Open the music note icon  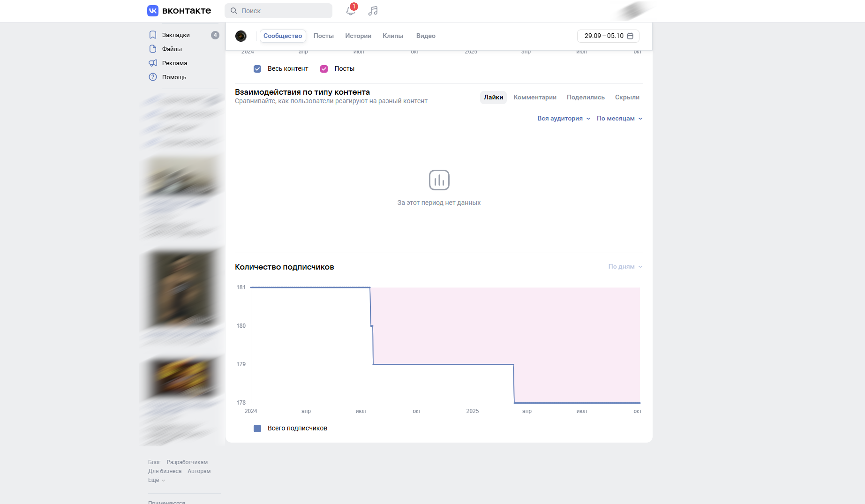(x=373, y=11)
